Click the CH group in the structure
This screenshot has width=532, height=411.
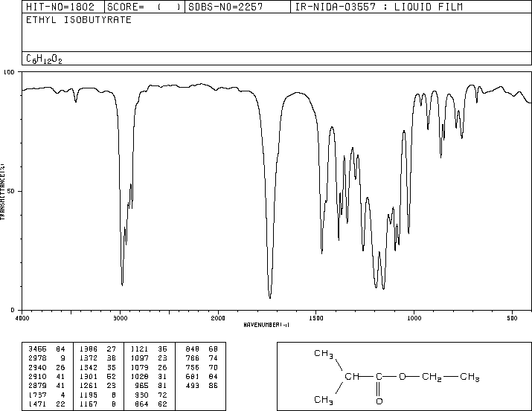352,376
